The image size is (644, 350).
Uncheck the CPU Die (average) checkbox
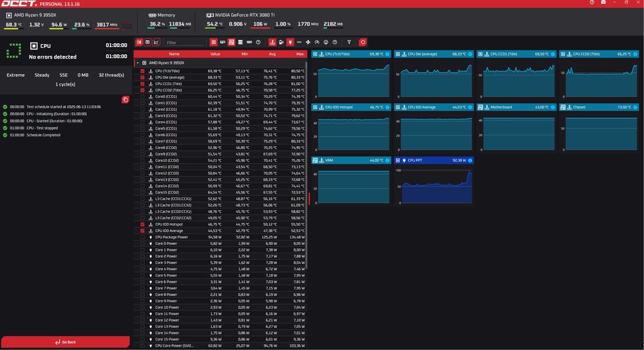pos(142,77)
